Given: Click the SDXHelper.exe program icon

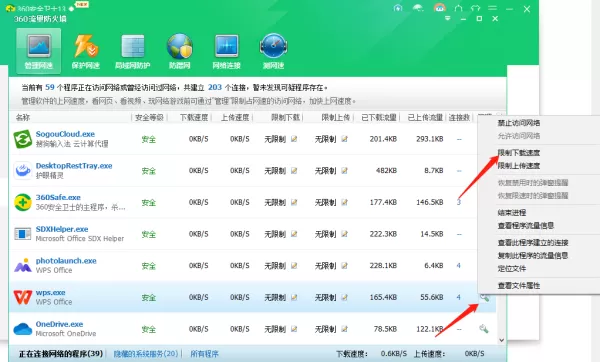Looking at the screenshot, I should (23, 234).
